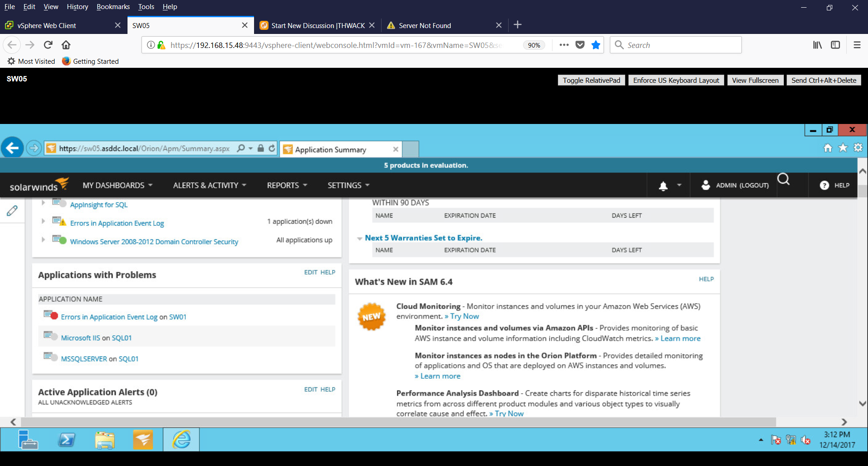The image size is (868, 466).
Task: Click the SolarWinds logo
Action: pos(39,185)
